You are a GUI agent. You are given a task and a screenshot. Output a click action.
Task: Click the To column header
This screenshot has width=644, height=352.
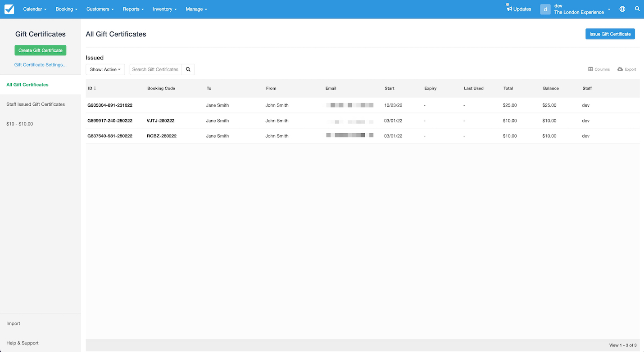209,88
